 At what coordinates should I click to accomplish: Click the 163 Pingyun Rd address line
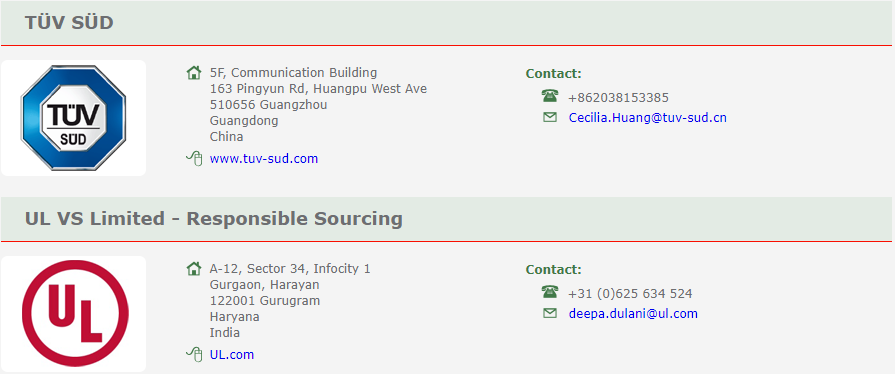(319, 89)
